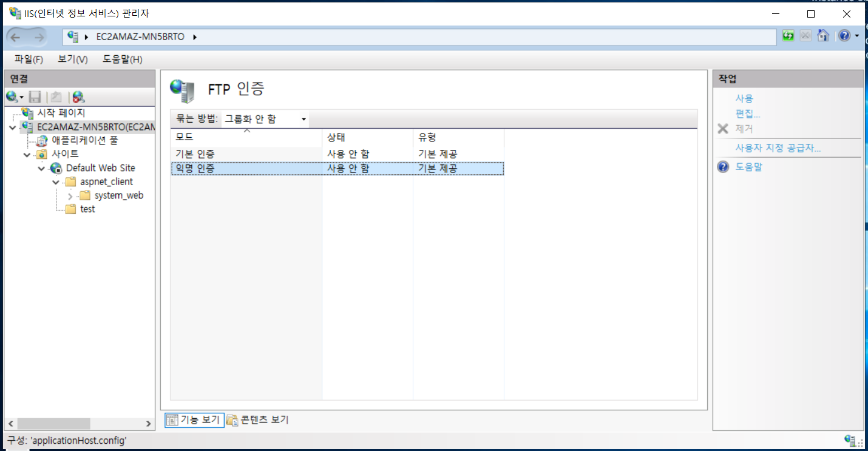Switch to the 기능 보기 tab

click(x=194, y=420)
